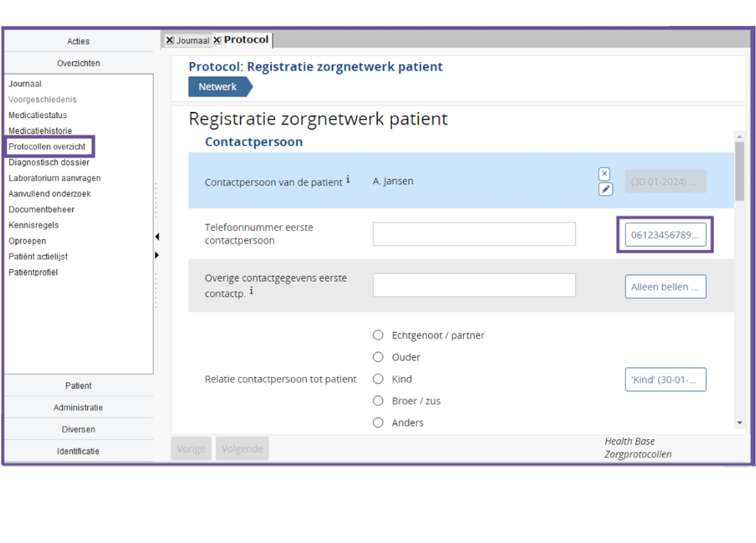This screenshot has width=756, height=543.
Task: Select the Echtgenoot / partner radio option
Action: click(378, 335)
